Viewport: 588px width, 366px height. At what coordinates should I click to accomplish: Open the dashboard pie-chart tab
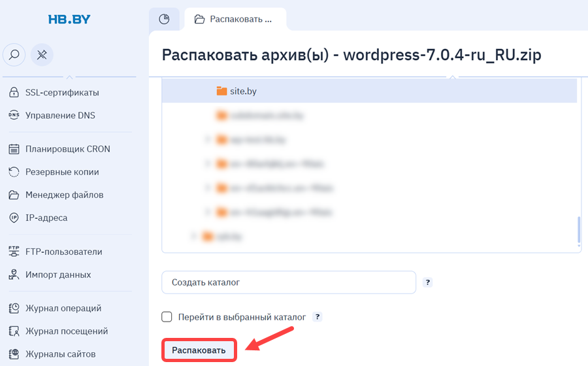pos(164,19)
